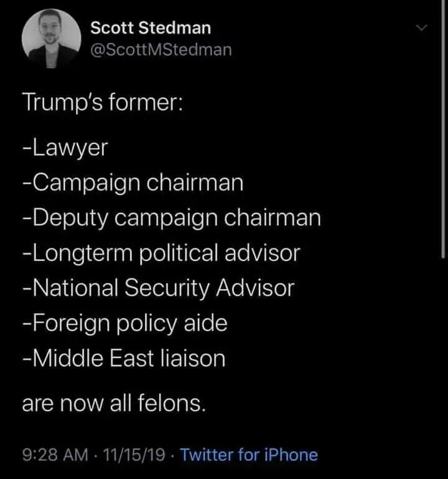This screenshot has width=448, height=479.
Task: Click the word "felons" in the tweet
Action: 175,404
